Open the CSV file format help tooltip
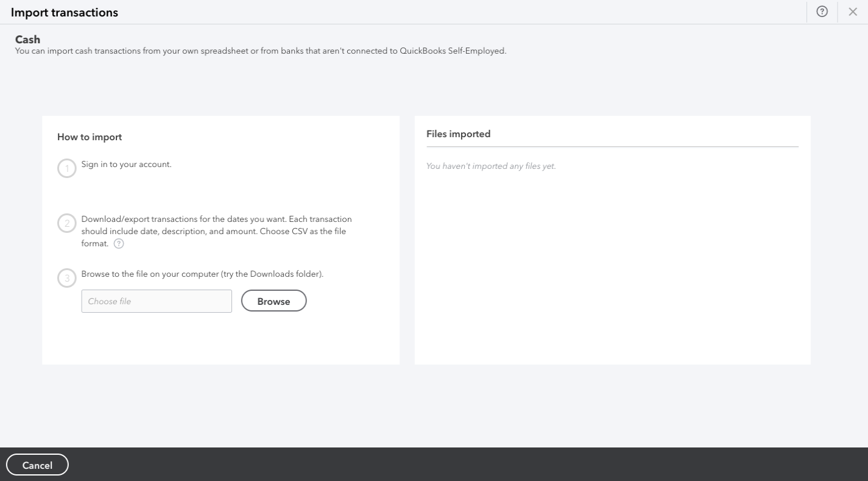 point(119,243)
